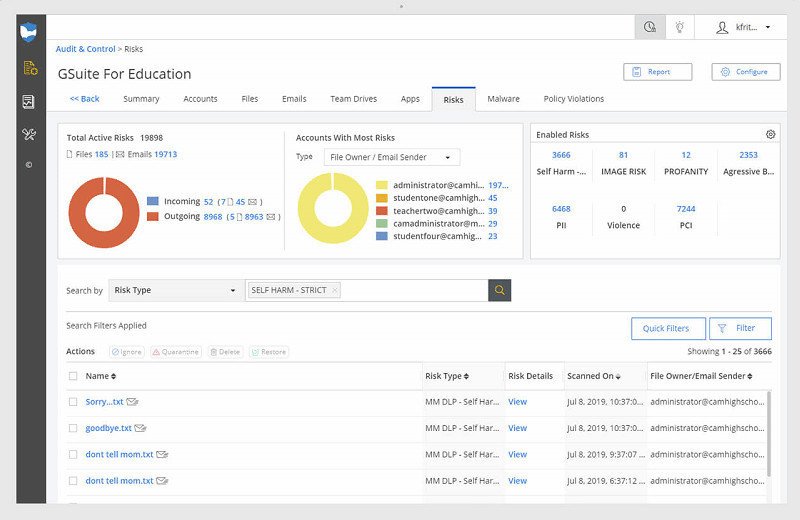Click the Report button
The height and width of the screenshot is (520, 800).
(658, 72)
